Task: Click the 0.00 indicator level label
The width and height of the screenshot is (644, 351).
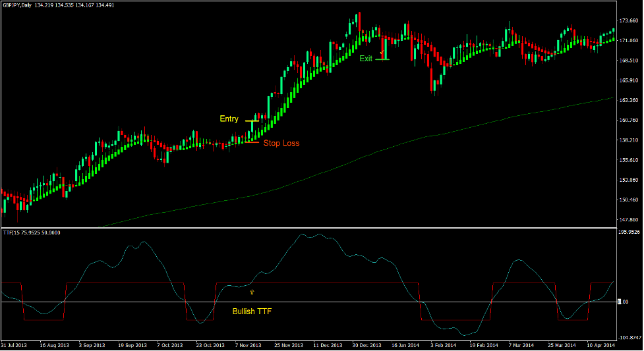Action: pyautogui.click(x=624, y=302)
